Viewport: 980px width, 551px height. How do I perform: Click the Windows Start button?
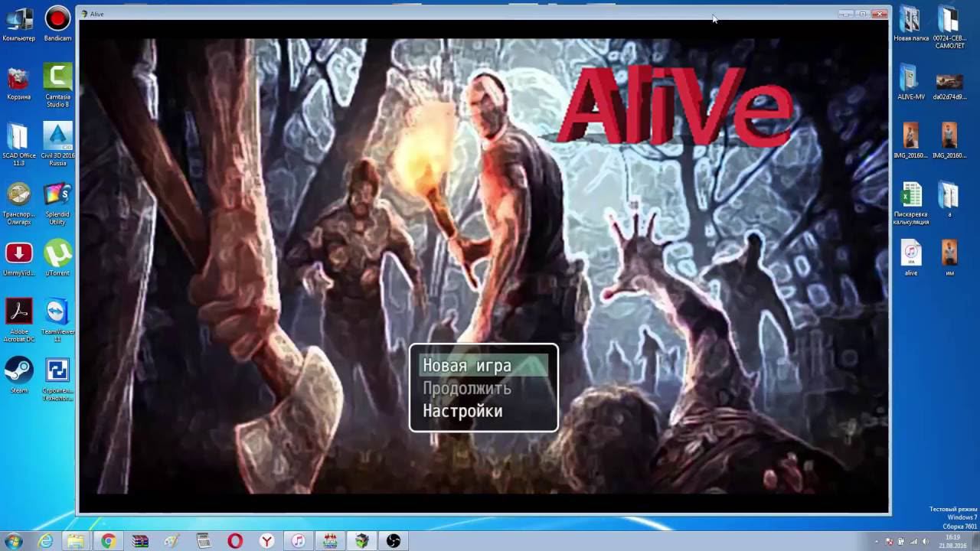14,541
